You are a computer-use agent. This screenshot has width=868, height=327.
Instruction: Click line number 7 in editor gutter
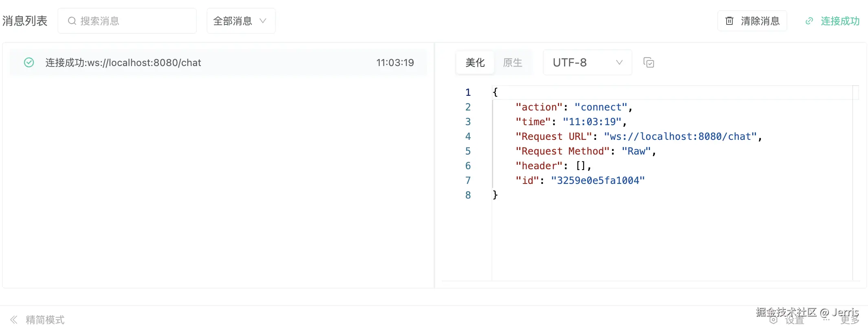click(468, 181)
